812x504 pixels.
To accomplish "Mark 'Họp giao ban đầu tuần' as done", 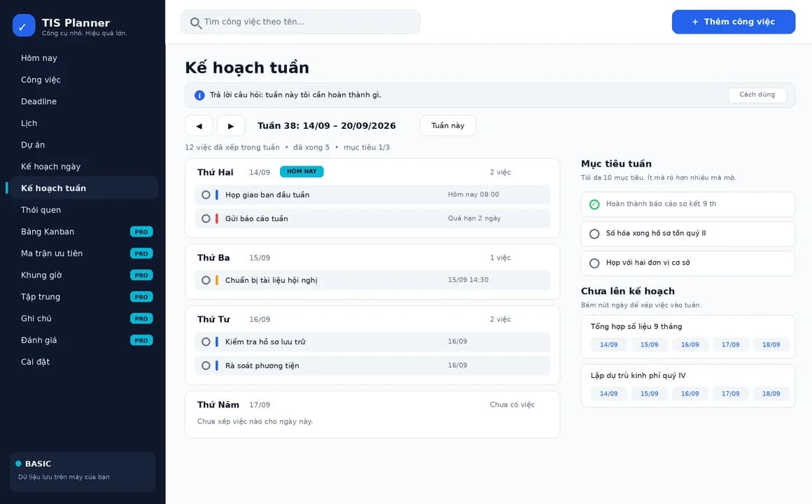I will coord(206,195).
